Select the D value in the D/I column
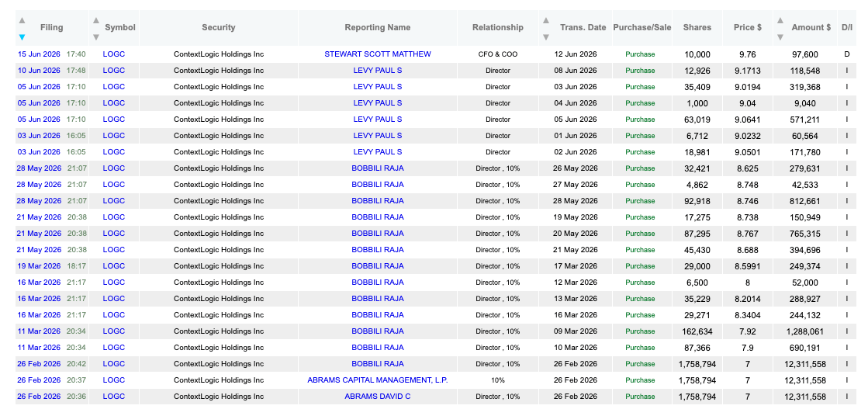The image size is (868, 416). 846,54
